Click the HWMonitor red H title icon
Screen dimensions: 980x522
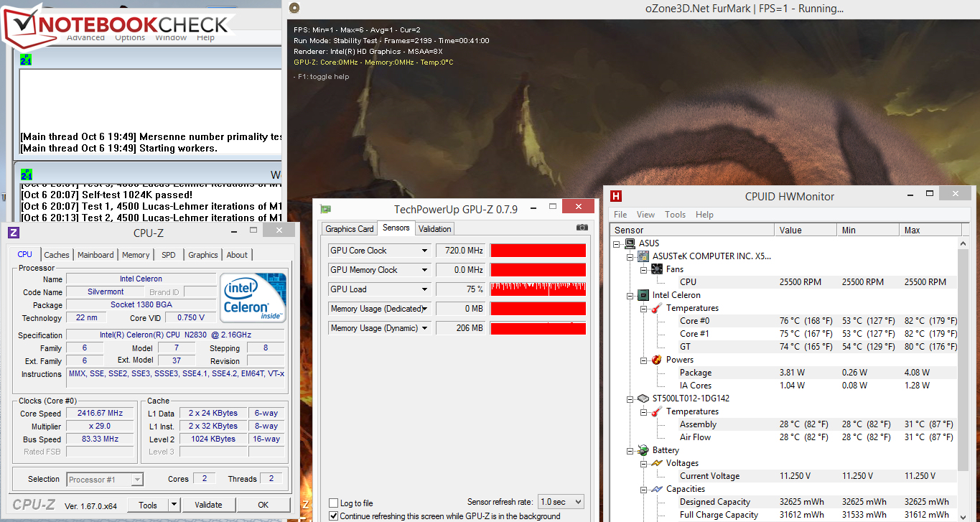coord(616,196)
